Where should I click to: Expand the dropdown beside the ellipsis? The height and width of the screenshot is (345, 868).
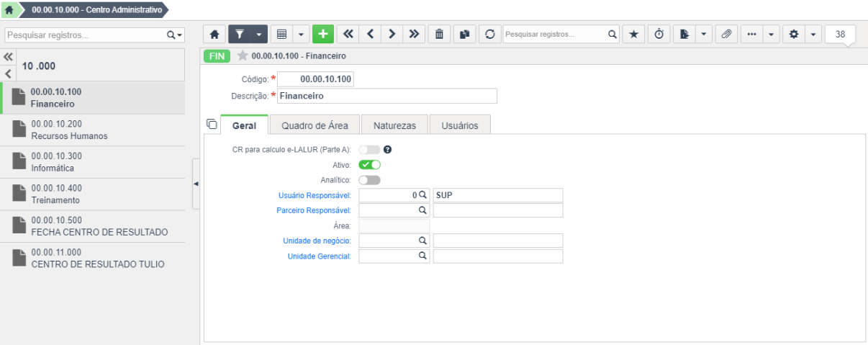770,34
